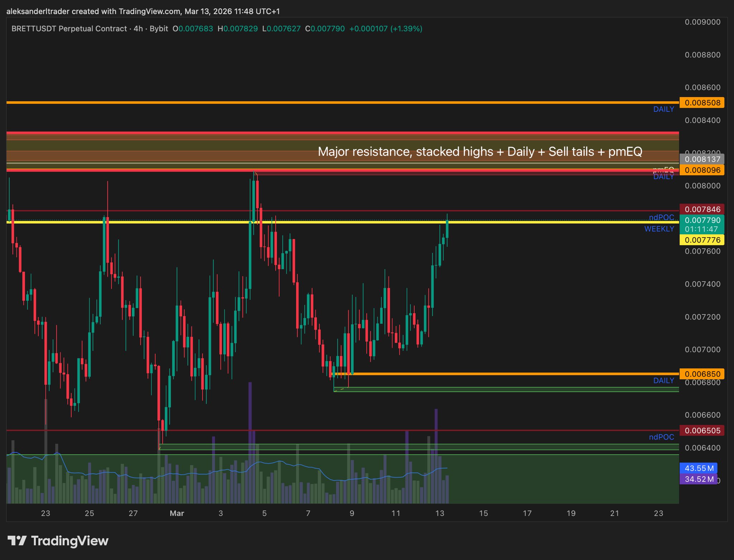Click the purple 34.52 M volume label
Screen dimensions: 734x560
tap(699, 479)
